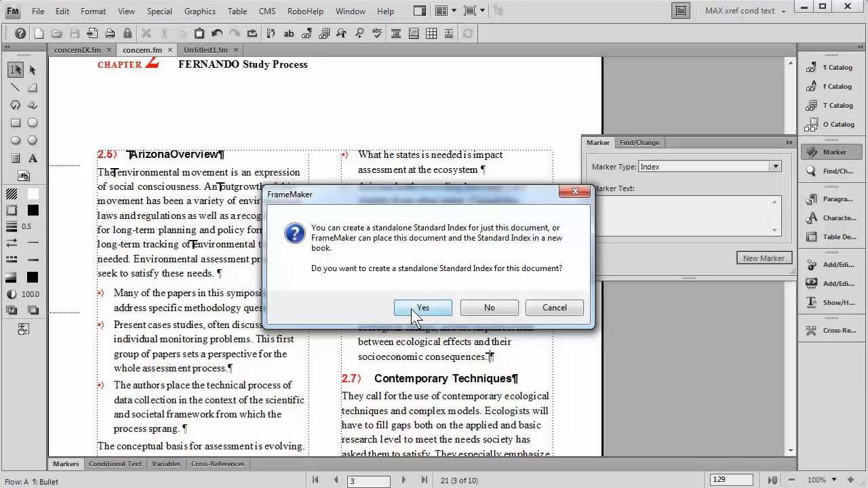Open the Character Designer sidebar panel
The height and width of the screenshot is (488, 868).
tap(831, 218)
